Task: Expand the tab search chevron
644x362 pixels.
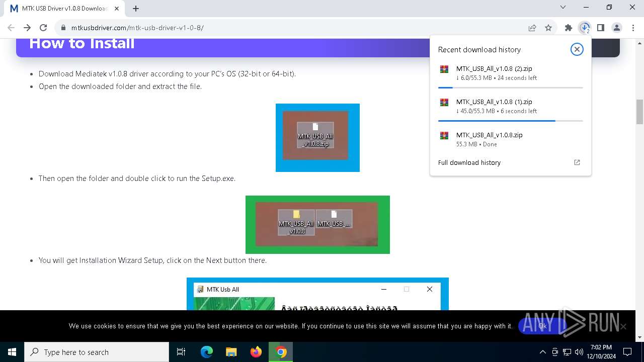Action: [563, 7]
